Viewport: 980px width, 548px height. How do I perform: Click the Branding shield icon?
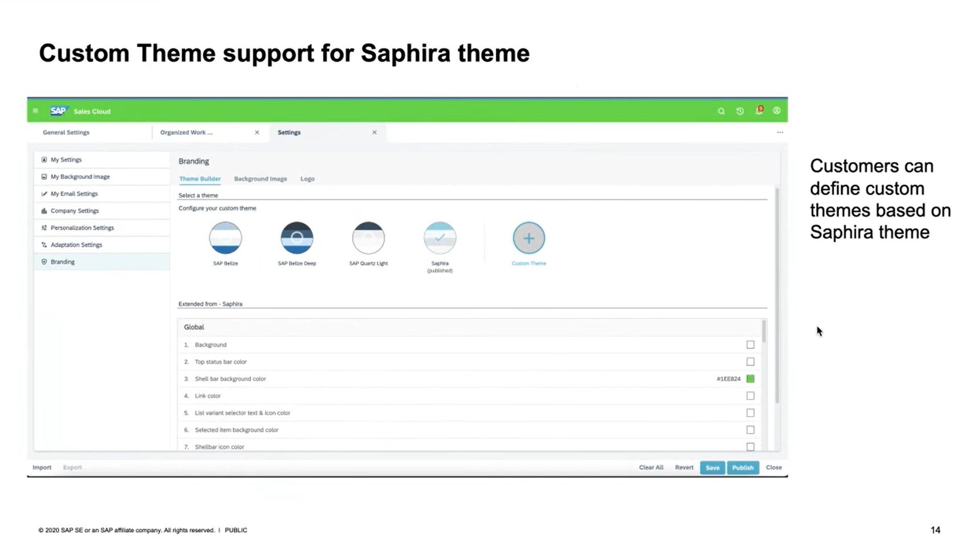click(44, 262)
